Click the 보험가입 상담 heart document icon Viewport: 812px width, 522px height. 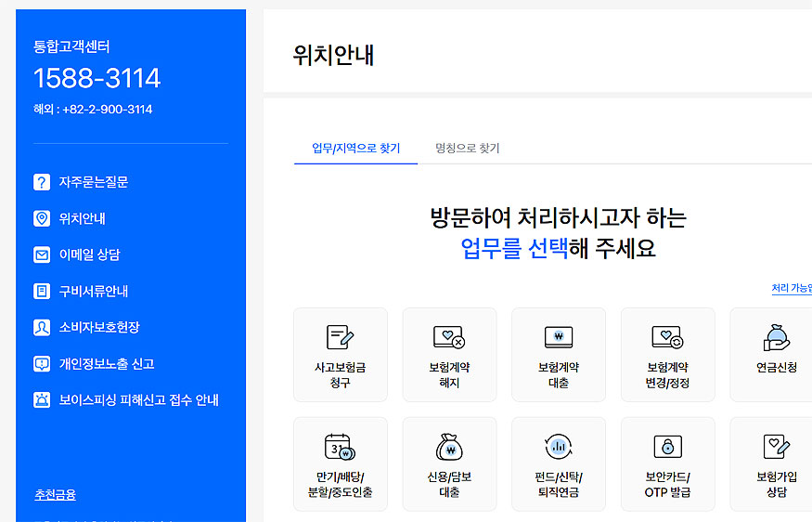coord(776,447)
